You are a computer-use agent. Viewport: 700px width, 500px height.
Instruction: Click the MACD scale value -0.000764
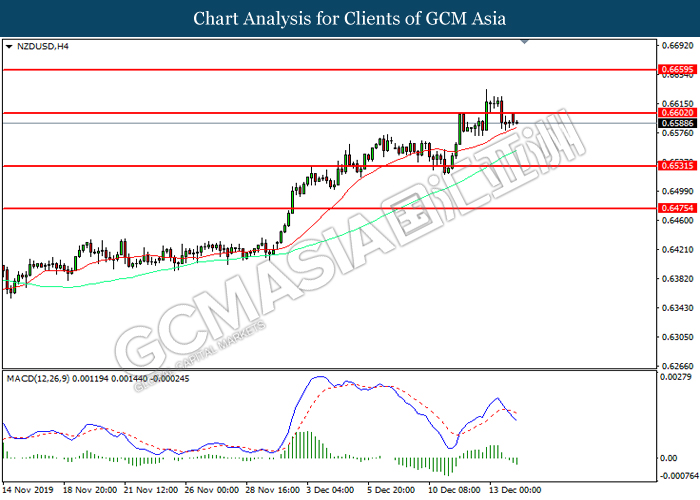[x=678, y=476]
